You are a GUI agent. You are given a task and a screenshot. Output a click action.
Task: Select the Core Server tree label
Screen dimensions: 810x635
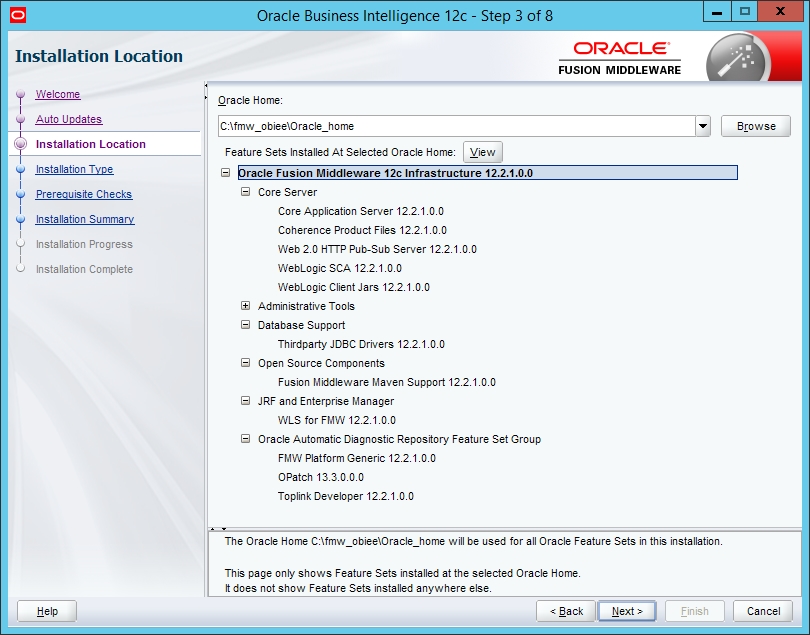click(x=287, y=192)
